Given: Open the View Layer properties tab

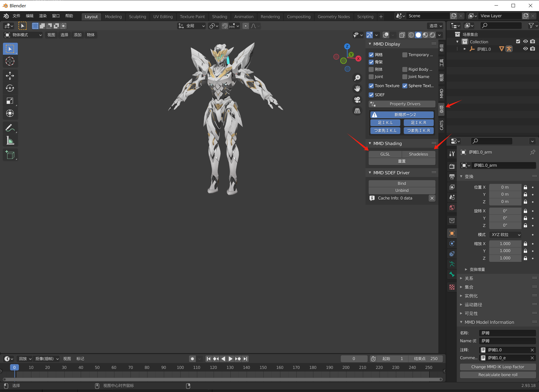Looking at the screenshot, I should (452, 187).
